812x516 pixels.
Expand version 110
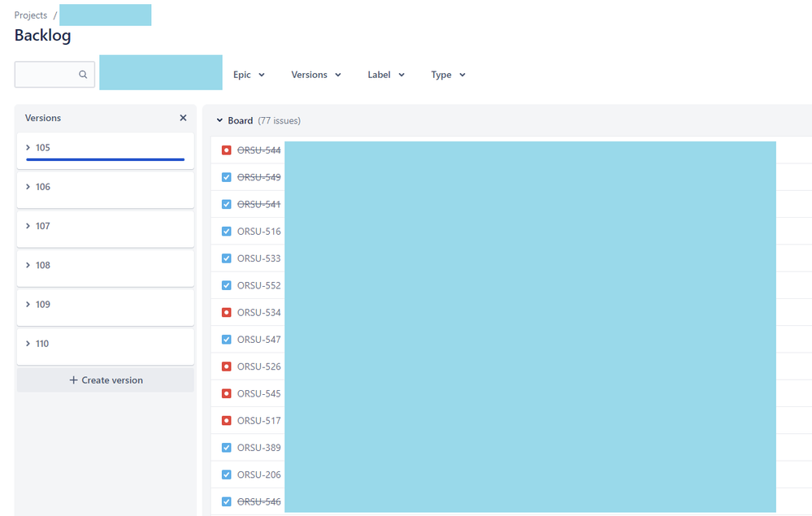(28, 344)
